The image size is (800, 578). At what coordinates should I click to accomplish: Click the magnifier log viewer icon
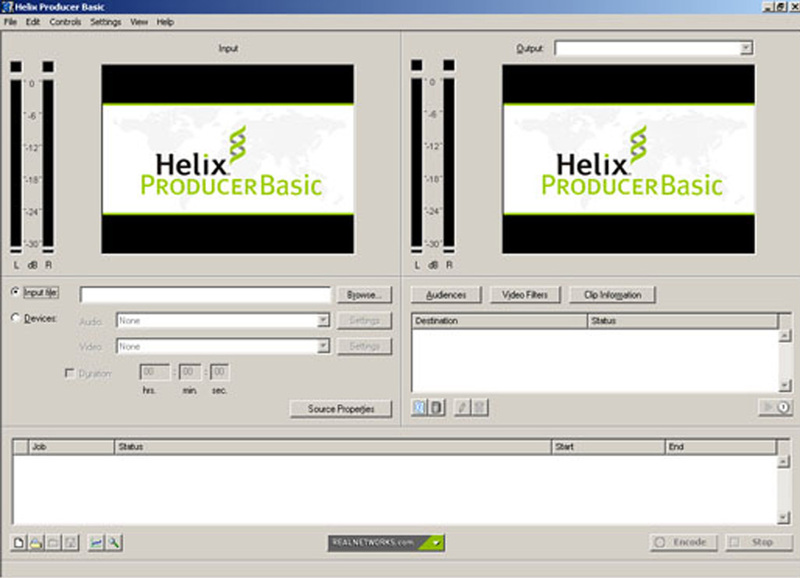pyautogui.click(x=114, y=542)
